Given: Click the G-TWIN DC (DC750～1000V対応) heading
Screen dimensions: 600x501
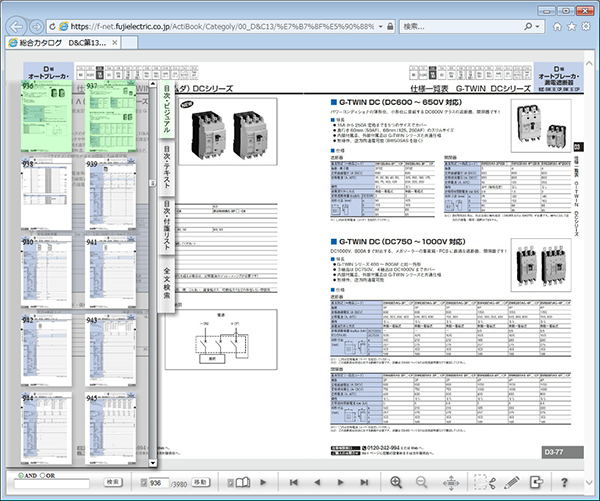Looking at the screenshot, I should pyautogui.click(x=402, y=242).
